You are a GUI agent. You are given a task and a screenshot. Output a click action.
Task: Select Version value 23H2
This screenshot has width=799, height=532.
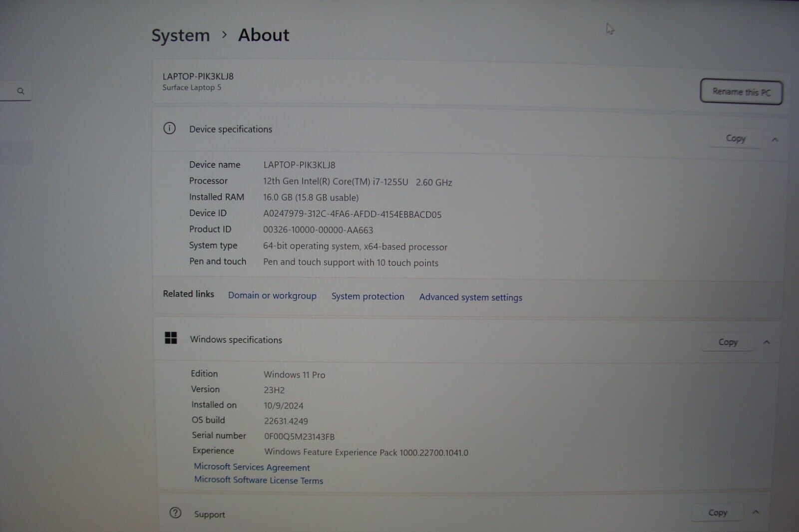274,390
